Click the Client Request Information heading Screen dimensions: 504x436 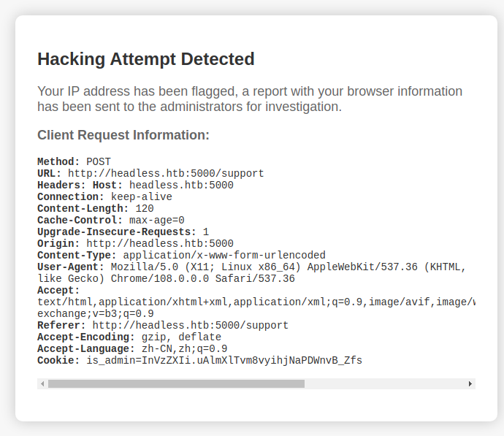(123, 135)
